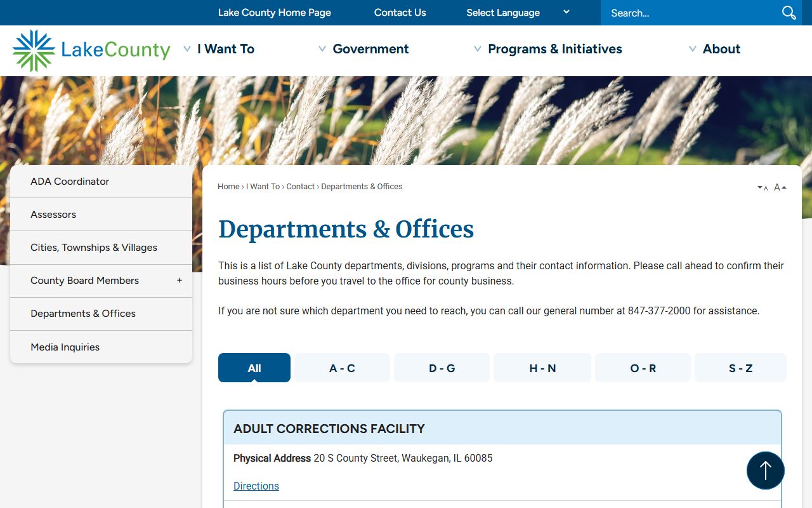Open Assessors sidebar item
The width and height of the screenshot is (812, 508).
101,215
